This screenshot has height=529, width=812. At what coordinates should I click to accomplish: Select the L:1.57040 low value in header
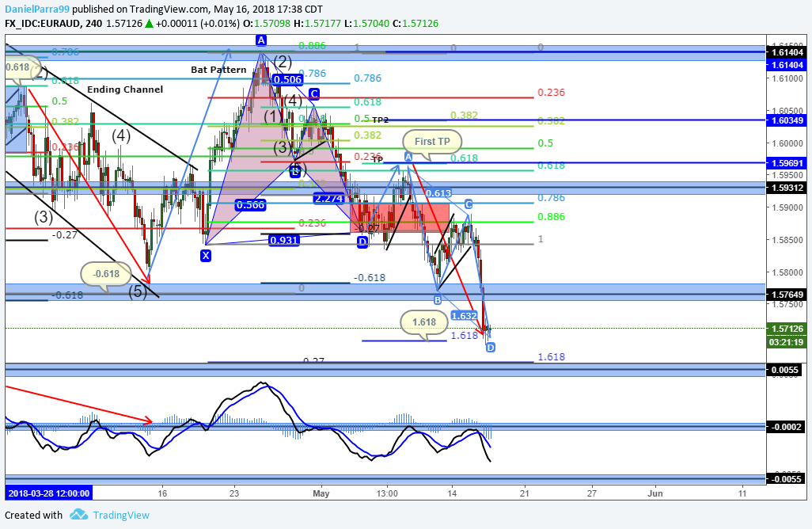(366, 23)
